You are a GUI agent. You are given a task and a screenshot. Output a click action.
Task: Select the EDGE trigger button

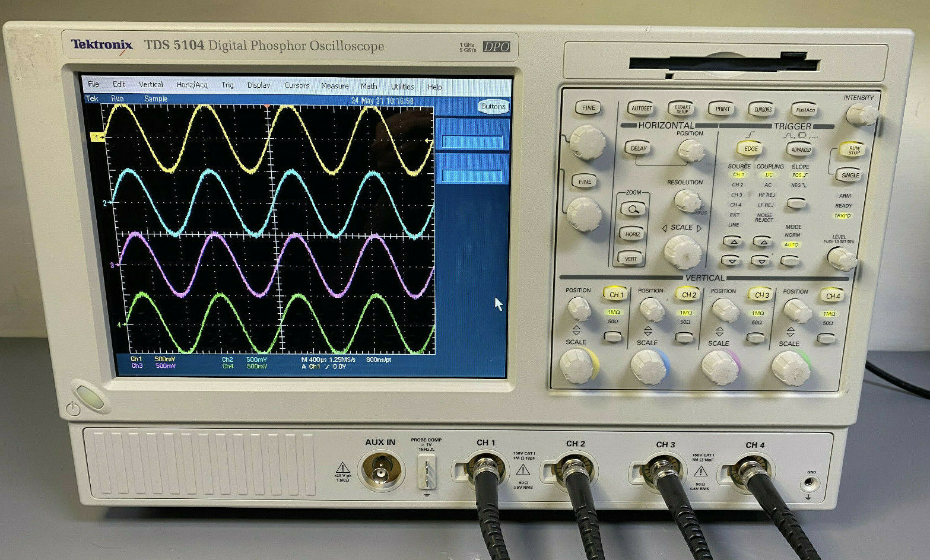pos(751,149)
